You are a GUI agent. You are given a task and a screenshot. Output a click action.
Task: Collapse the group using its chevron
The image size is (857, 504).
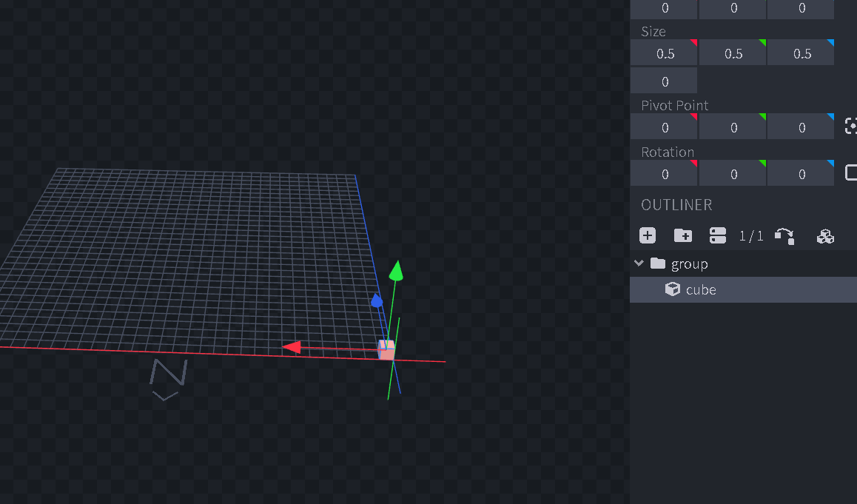[x=639, y=263]
